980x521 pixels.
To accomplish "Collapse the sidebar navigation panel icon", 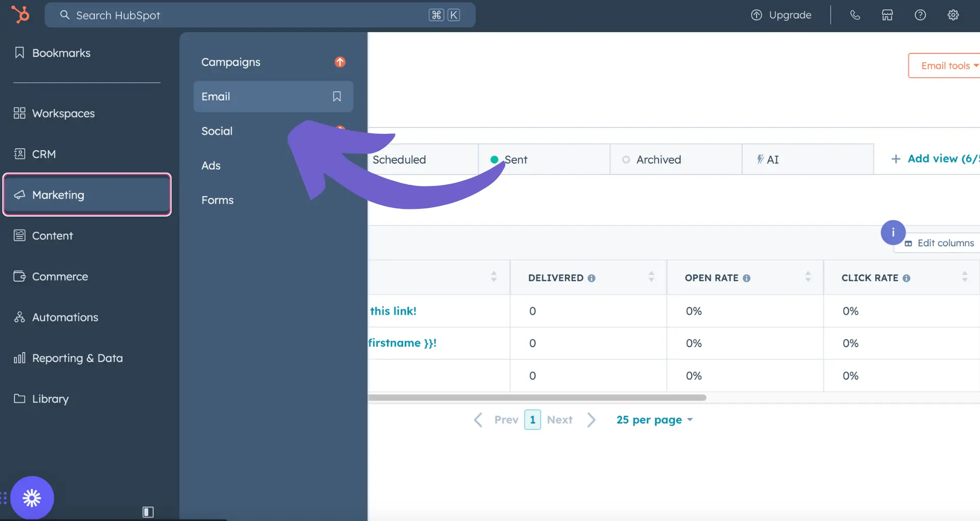I will pyautogui.click(x=148, y=512).
